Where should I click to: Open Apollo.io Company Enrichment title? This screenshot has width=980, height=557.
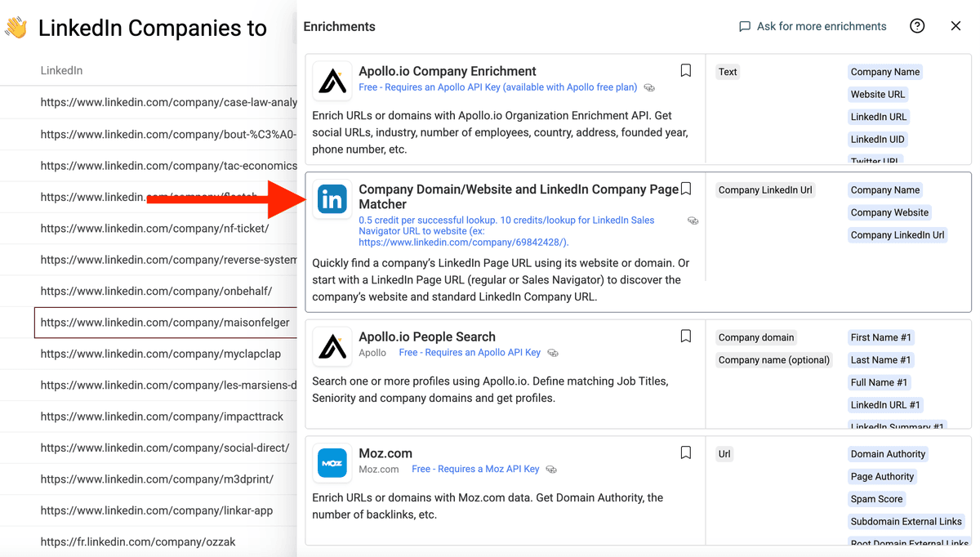pyautogui.click(x=448, y=71)
